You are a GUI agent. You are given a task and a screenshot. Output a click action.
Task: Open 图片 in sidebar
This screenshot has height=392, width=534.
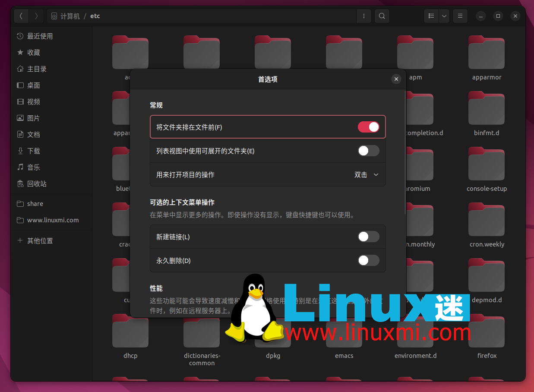tap(51, 118)
